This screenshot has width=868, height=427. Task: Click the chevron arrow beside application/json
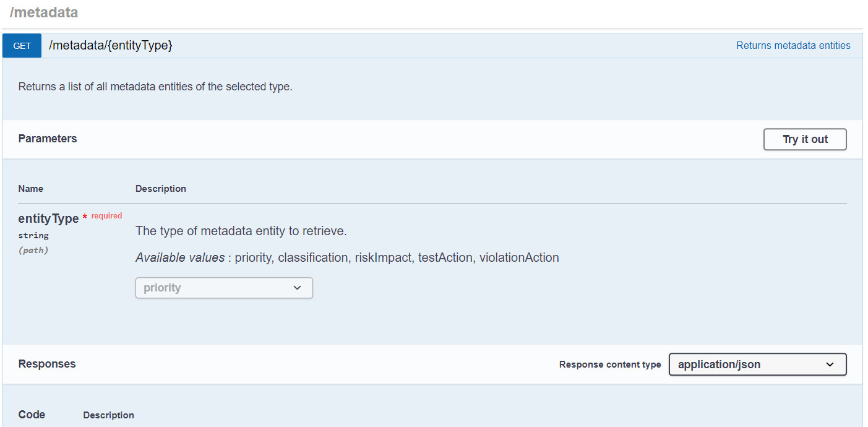click(830, 364)
